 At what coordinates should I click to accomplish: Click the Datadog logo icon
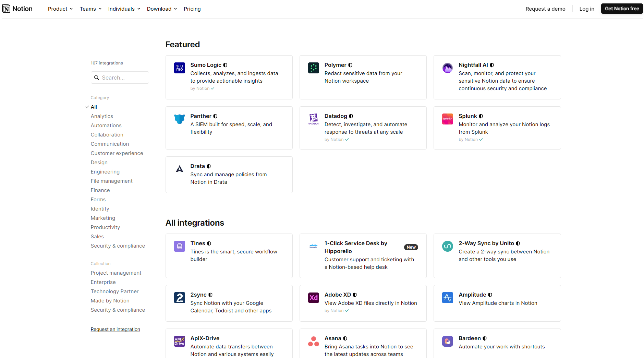[x=314, y=119]
